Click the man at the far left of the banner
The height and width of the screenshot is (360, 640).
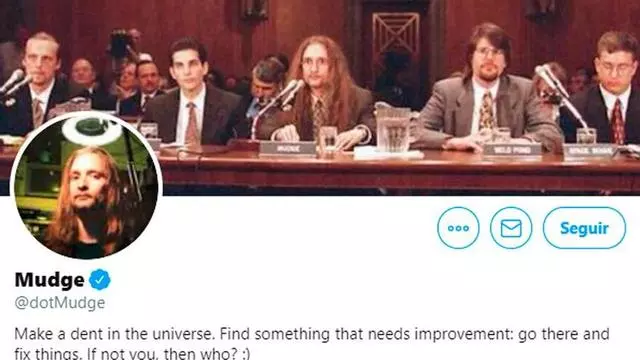(x=37, y=84)
